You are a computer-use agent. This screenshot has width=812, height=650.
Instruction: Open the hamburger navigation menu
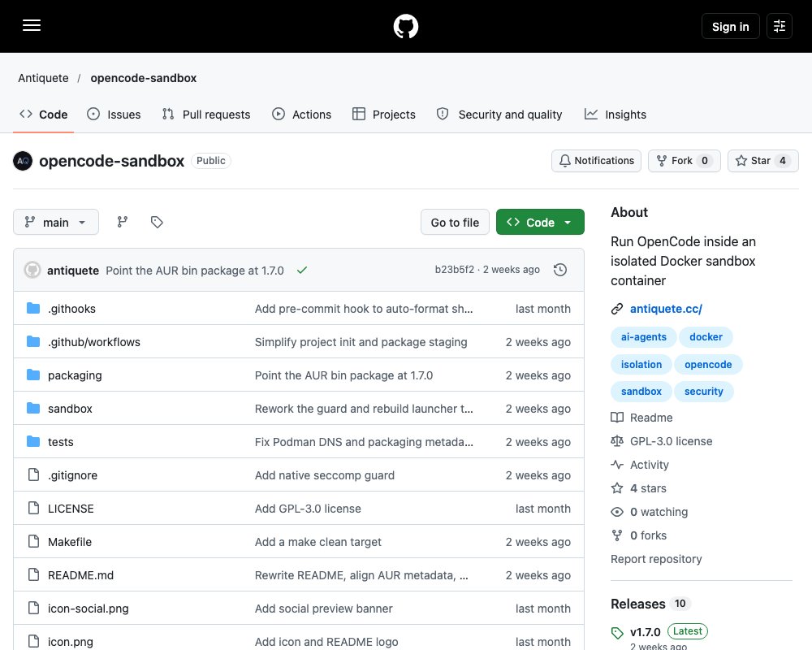tap(32, 25)
